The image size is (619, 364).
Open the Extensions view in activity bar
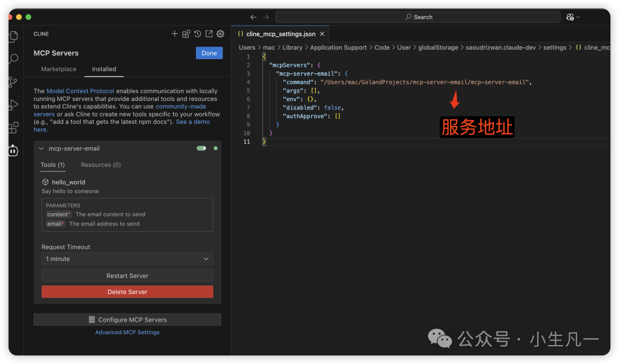[x=13, y=127]
